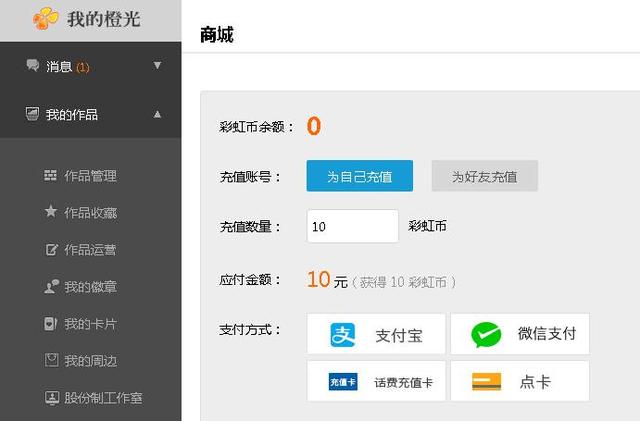Click the speech bubble icon beside 消息
This screenshot has height=421, width=640.
pos(33,65)
